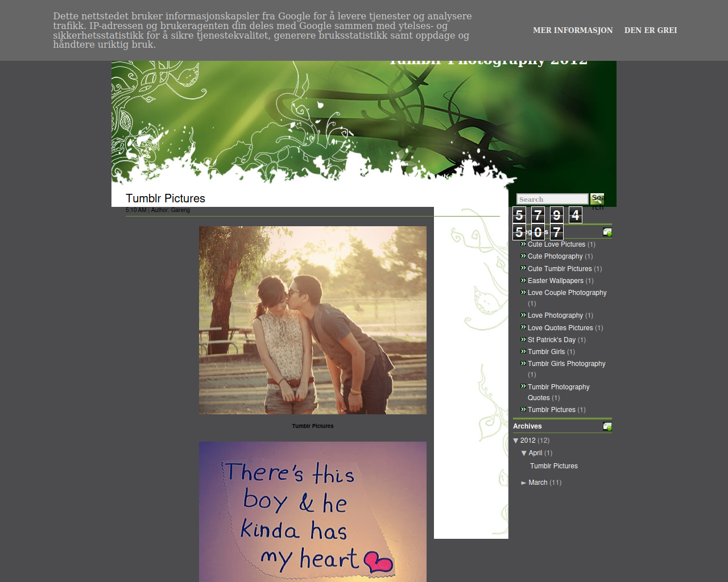Click the cookie notice text about Google informasjonskapsler

(262, 30)
